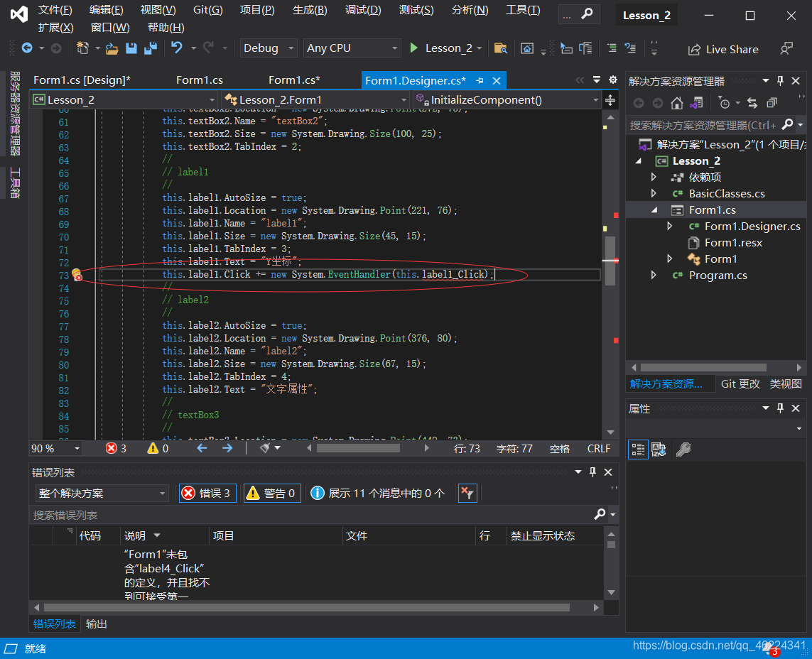Open the InitializeComponent() member dropdown
Screen dimensions: 812x659
coord(507,100)
